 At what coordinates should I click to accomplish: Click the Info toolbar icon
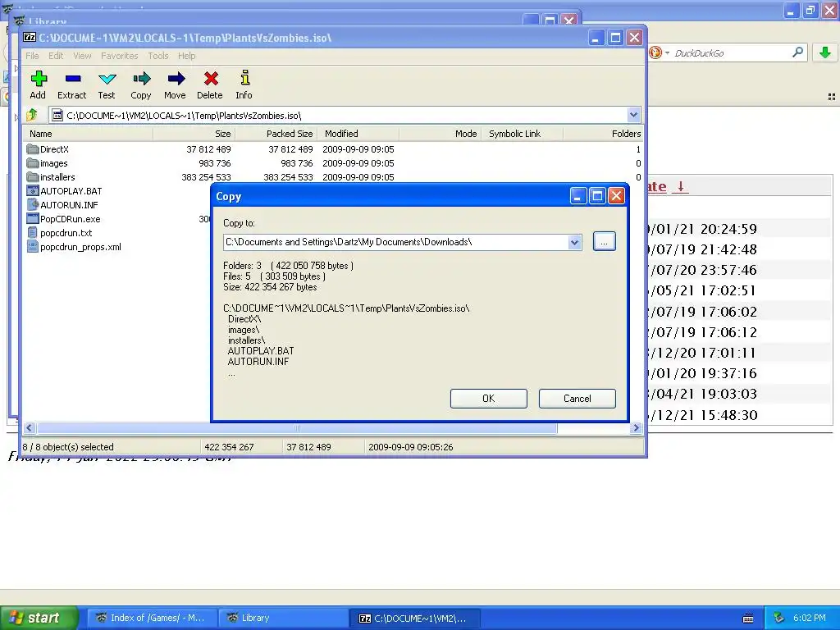click(244, 78)
